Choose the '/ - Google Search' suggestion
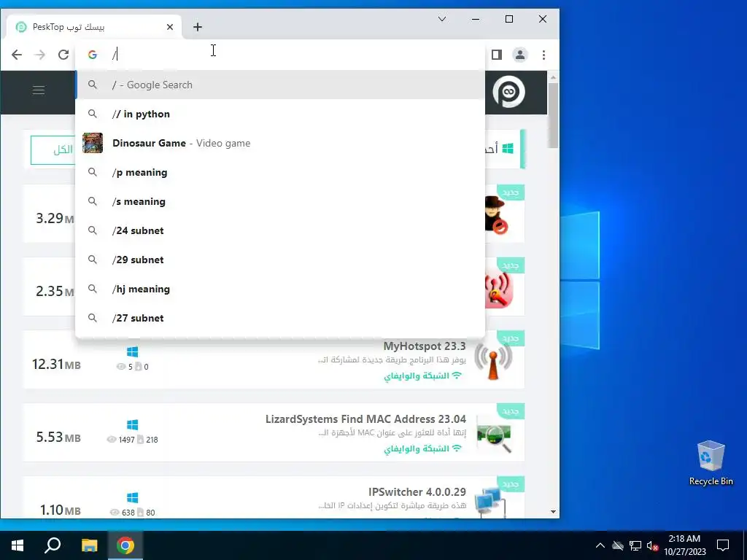 click(280, 85)
